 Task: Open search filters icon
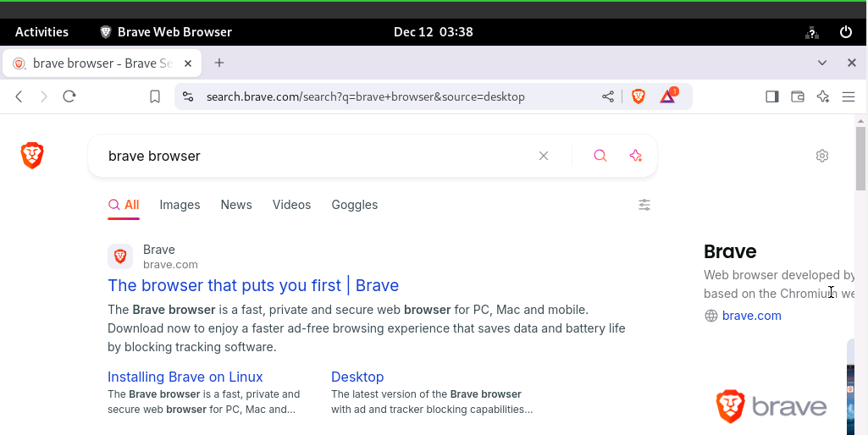click(644, 206)
